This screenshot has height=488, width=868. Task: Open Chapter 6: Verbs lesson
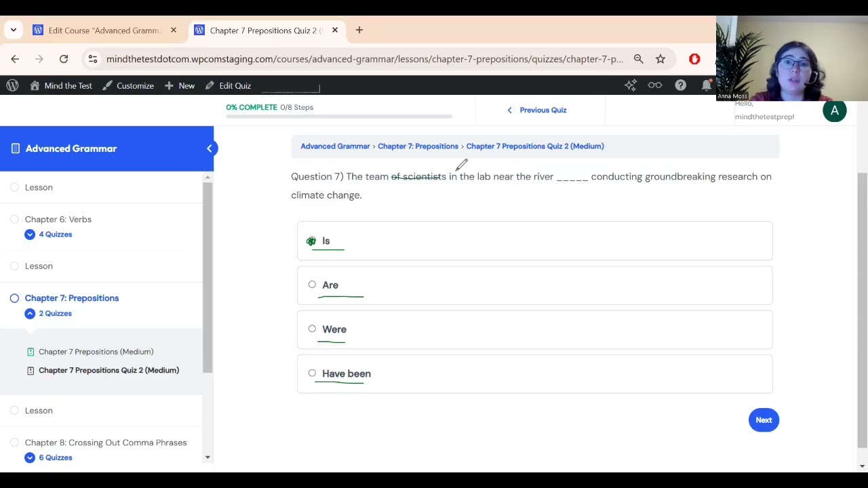(x=58, y=219)
